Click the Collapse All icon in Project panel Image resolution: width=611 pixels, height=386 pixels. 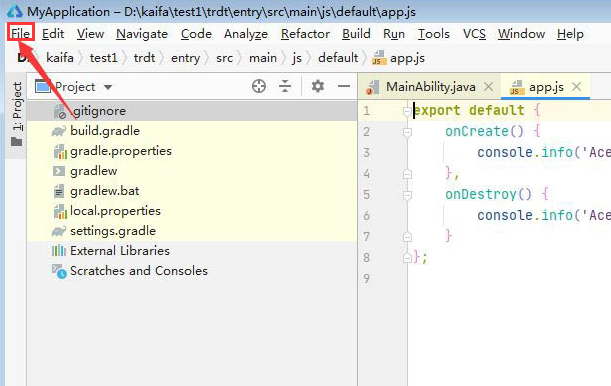[x=285, y=86]
